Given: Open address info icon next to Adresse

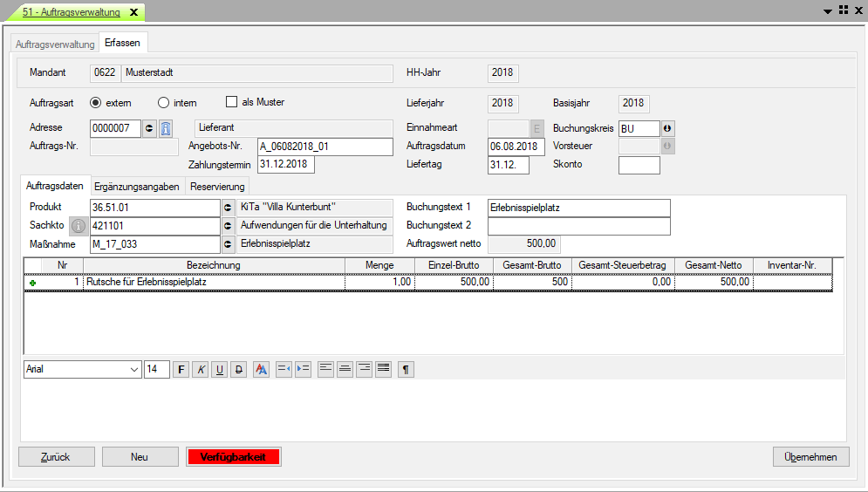Looking at the screenshot, I should click(166, 128).
